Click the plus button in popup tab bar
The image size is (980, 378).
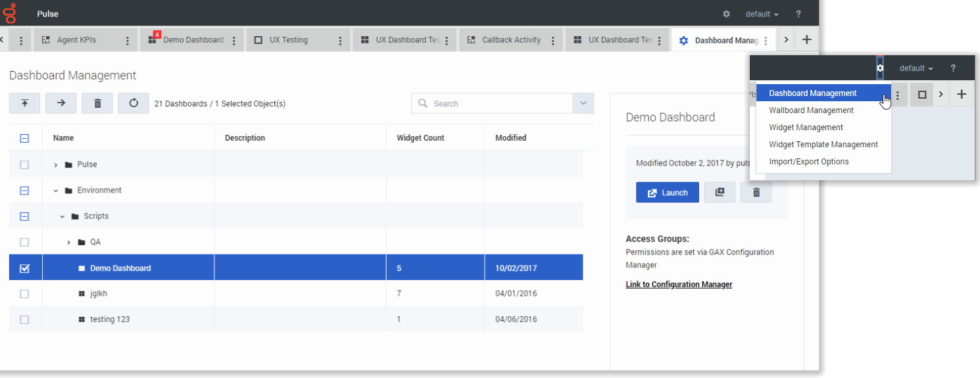(x=962, y=95)
